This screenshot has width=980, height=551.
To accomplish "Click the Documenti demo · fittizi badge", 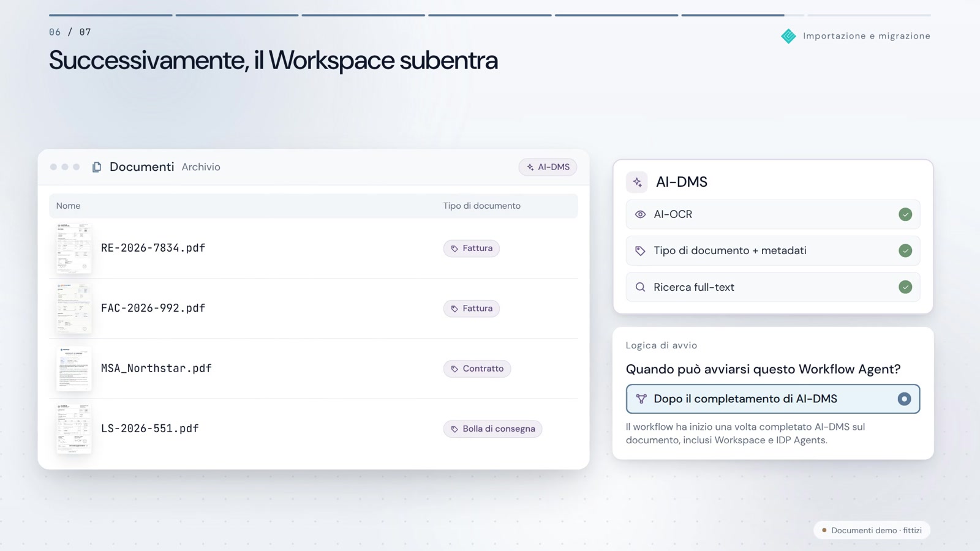I will [872, 530].
